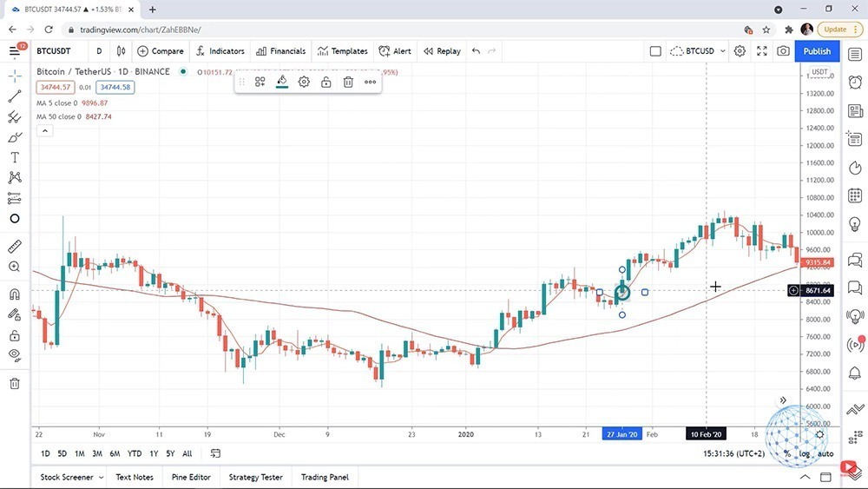
Task: Delete the selected drawing with trash icon
Action: point(348,82)
